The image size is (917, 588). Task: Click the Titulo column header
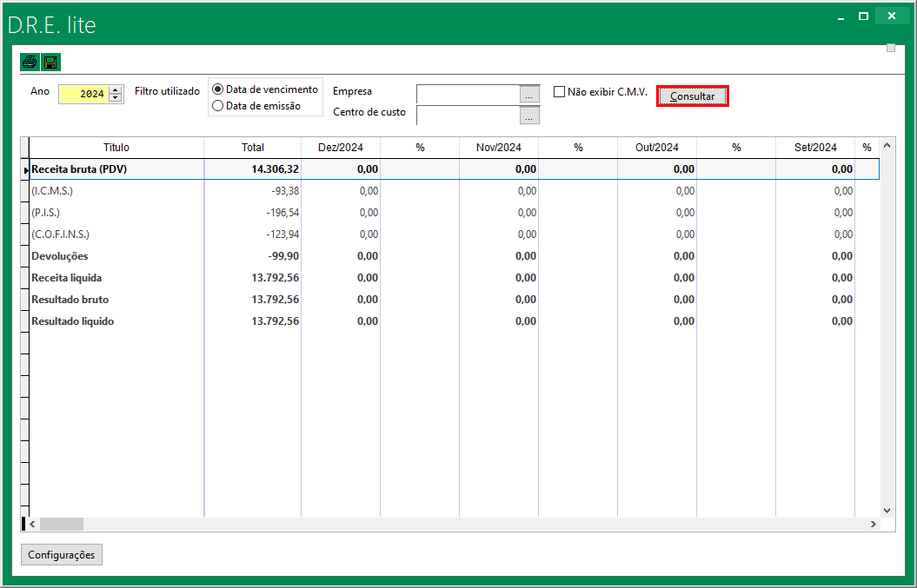coord(116,148)
